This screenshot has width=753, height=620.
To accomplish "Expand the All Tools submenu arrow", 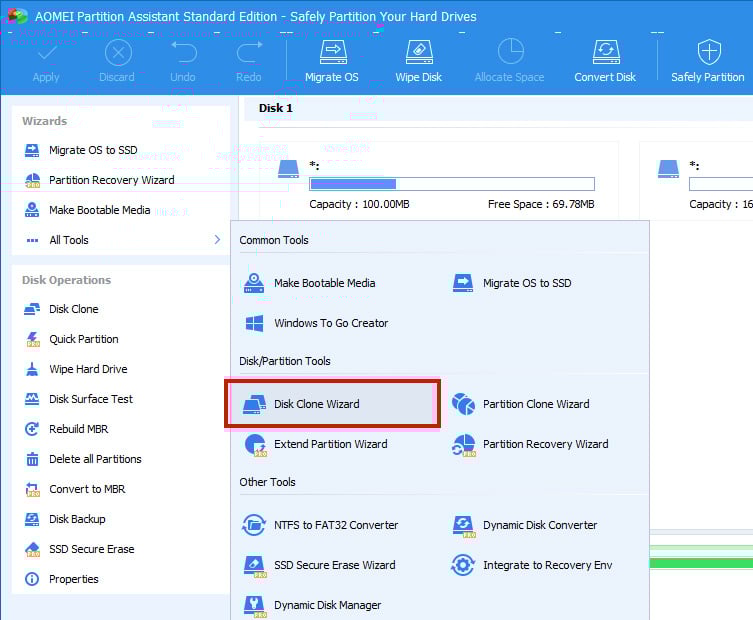I will [217, 240].
